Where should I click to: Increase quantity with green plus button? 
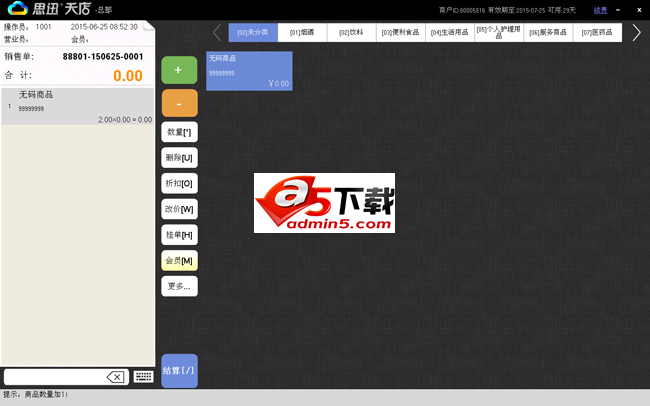179,70
